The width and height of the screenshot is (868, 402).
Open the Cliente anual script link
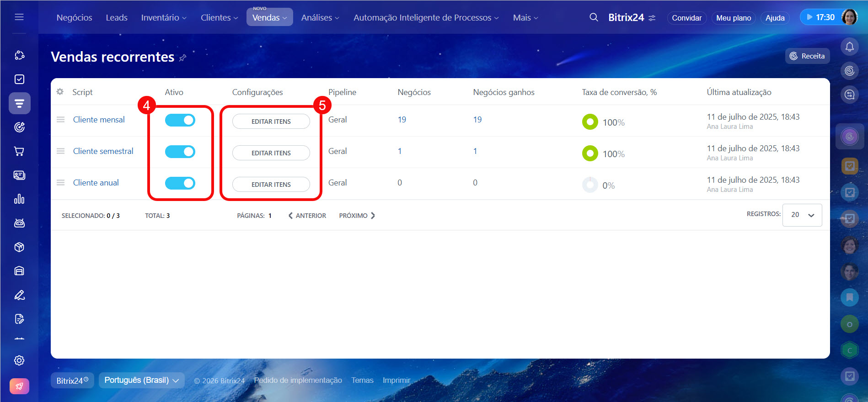pyautogui.click(x=96, y=183)
